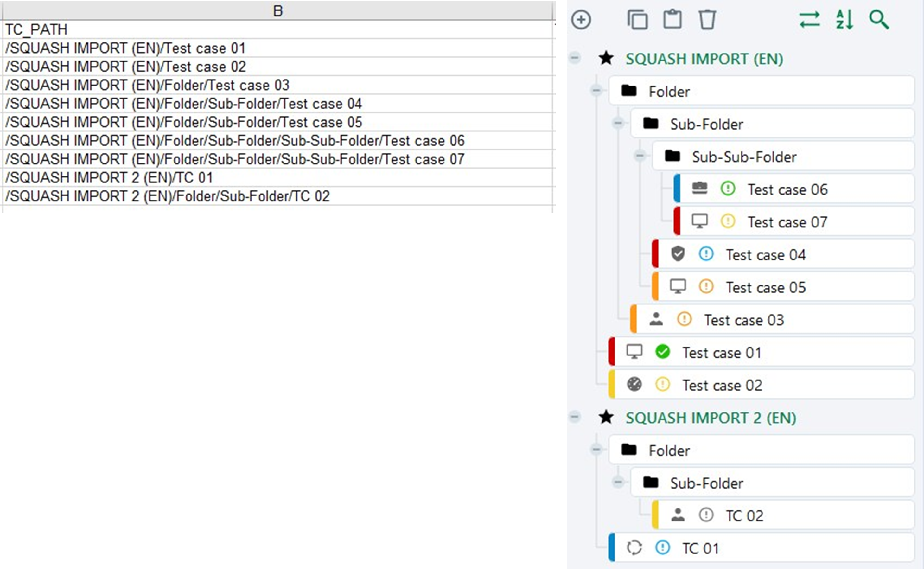Sort the tree with the A-Z icon

click(844, 20)
